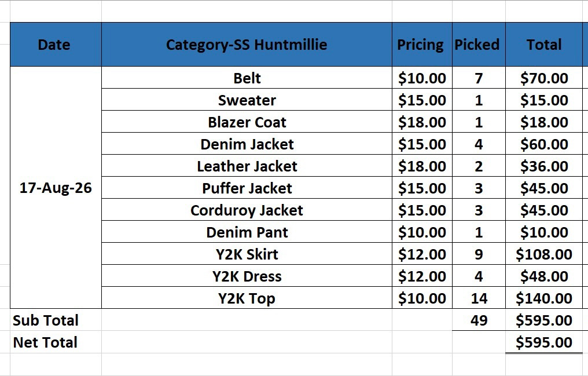Click the Picked column header
The width and height of the screenshot is (588, 376).
coord(479,44)
